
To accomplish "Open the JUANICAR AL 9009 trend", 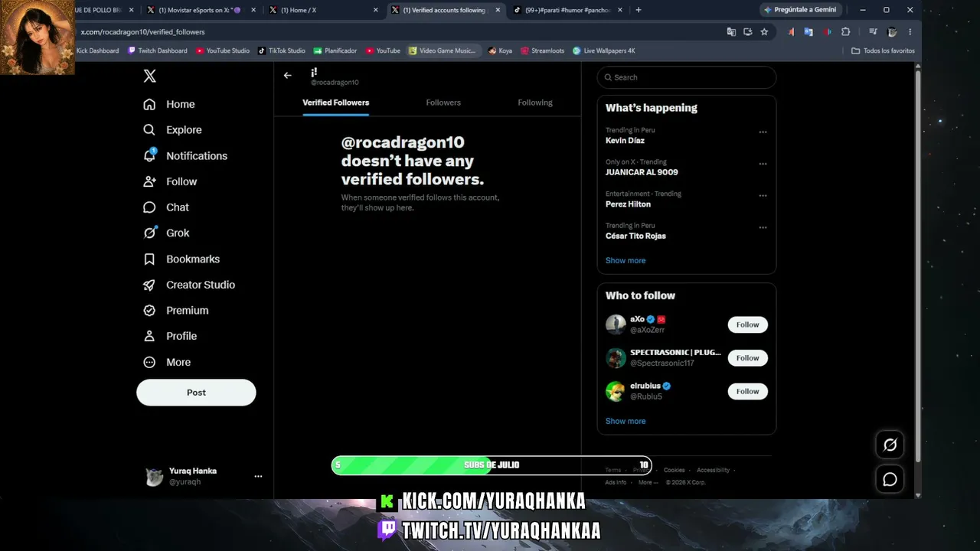I will (642, 172).
